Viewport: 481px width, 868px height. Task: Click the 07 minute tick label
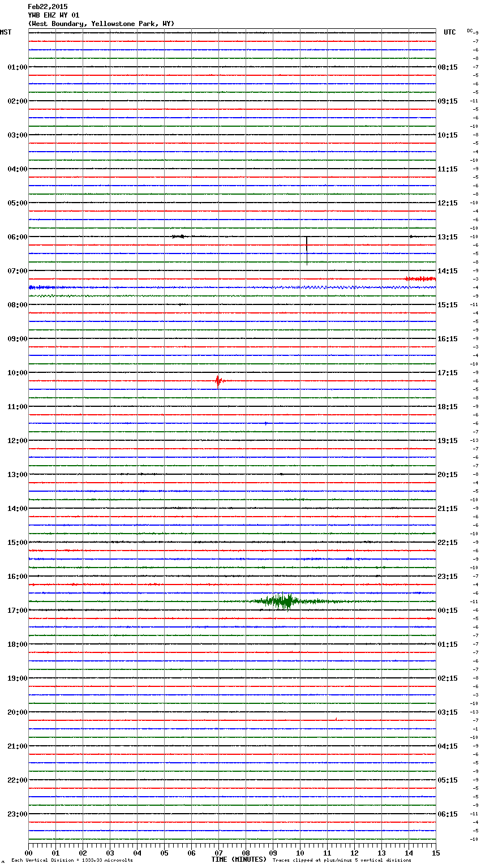pyautogui.click(x=219, y=853)
